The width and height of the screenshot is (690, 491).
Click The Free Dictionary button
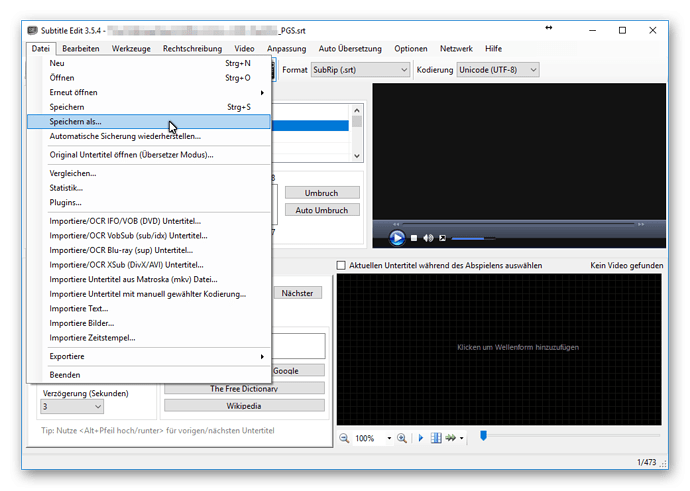point(244,388)
